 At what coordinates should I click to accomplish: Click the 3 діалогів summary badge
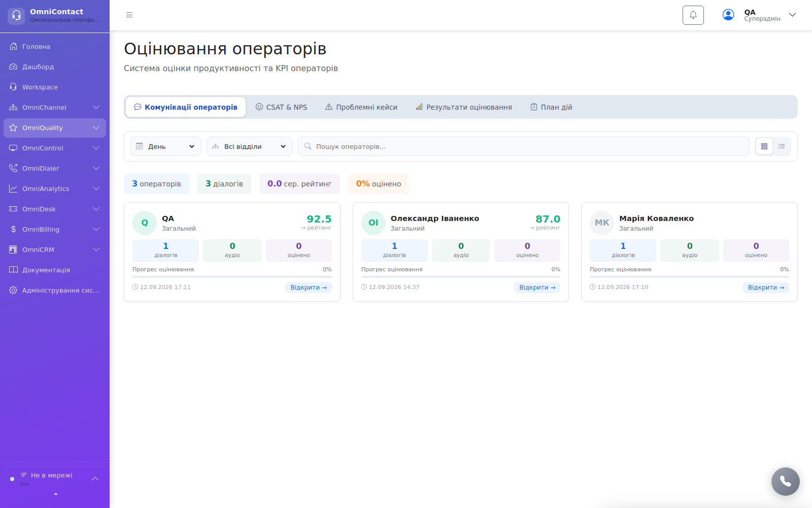click(224, 184)
